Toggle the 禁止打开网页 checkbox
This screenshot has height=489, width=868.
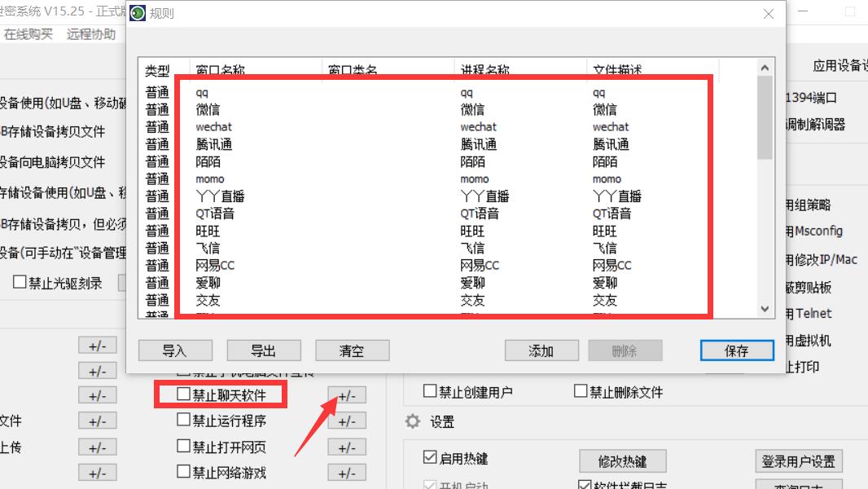point(183,446)
